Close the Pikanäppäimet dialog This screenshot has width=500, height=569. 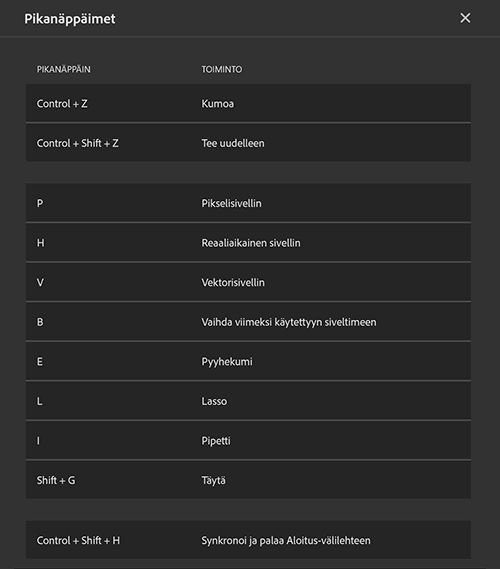click(465, 18)
